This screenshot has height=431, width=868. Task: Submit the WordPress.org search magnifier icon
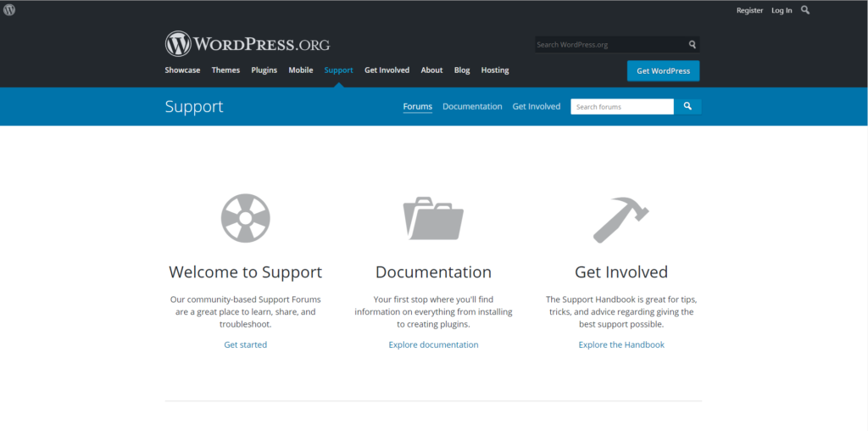(x=692, y=44)
